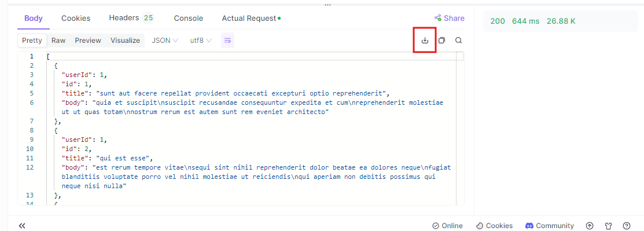
Task: Select the Pretty view mode
Action: 32,41
